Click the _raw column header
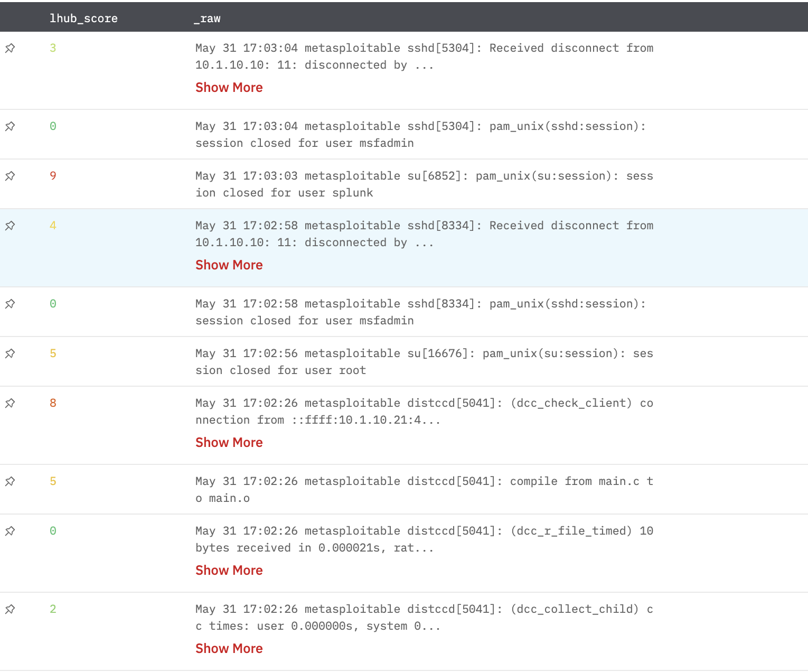Viewport: 808px width, 672px height. [x=207, y=18]
